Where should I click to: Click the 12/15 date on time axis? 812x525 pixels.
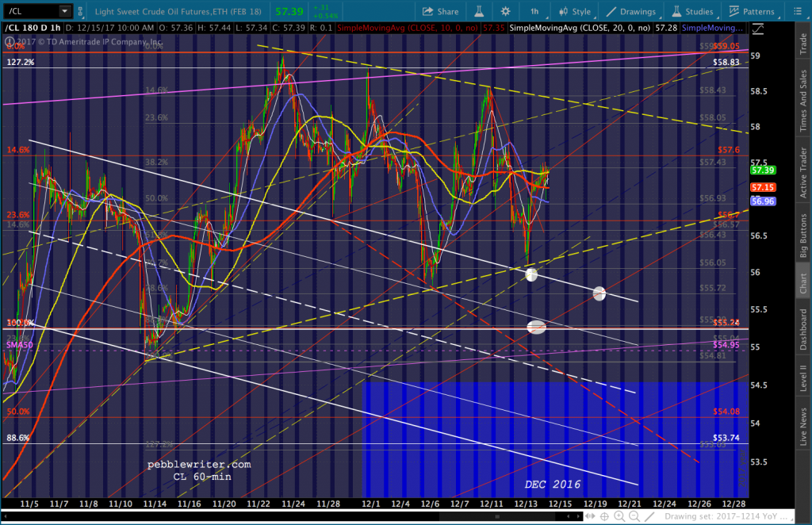pyautogui.click(x=560, y=504)
